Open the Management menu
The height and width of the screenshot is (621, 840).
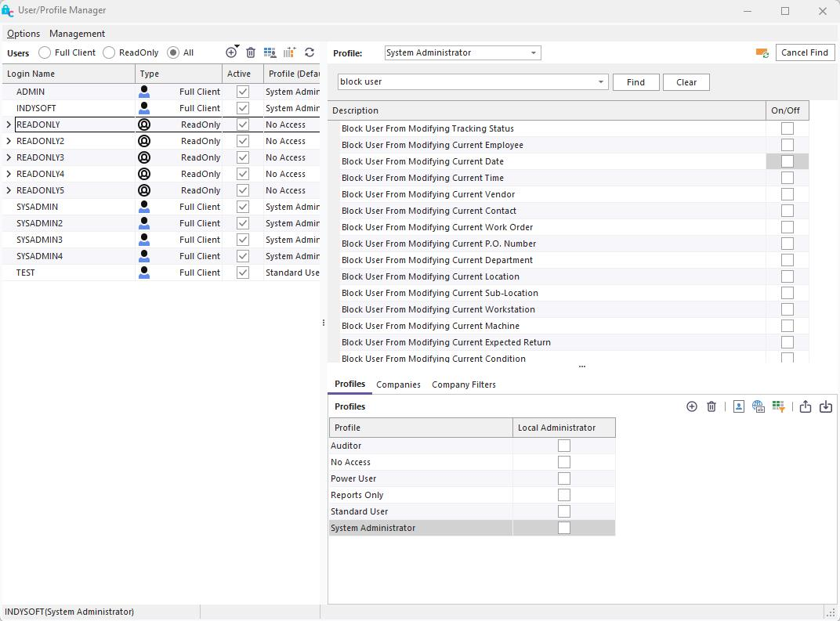77,34
